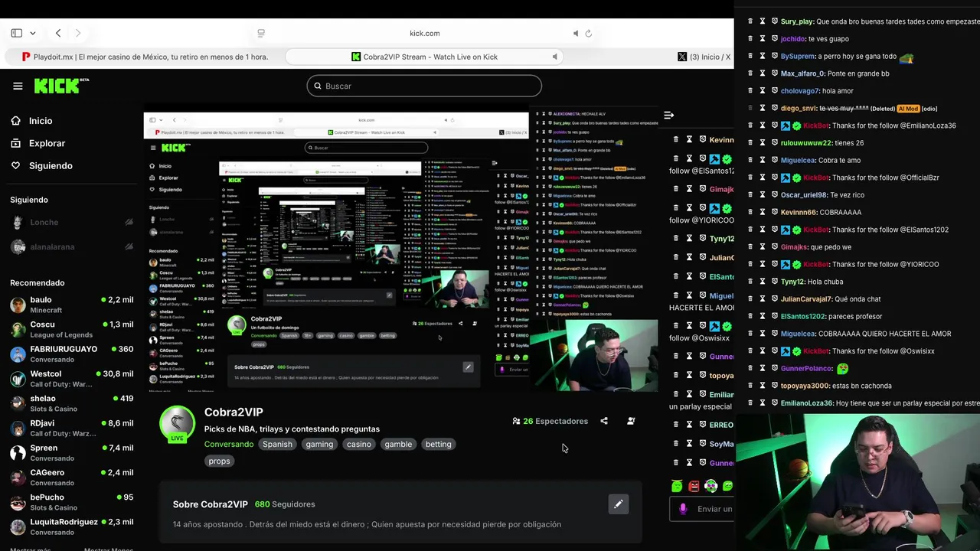This screenshot has height=551, width=980.
Task: Select the gaming tag
Action: [319, 444]
